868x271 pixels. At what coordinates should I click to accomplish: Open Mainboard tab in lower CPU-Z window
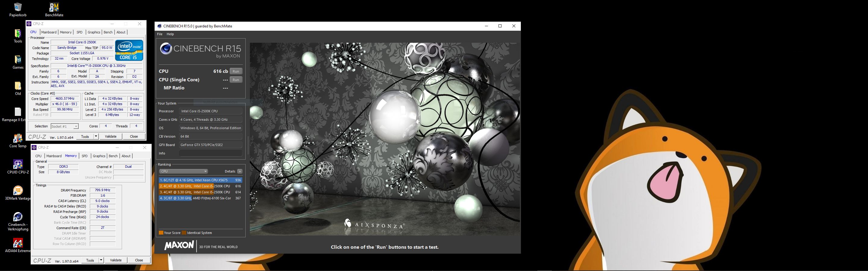[54, 156]
